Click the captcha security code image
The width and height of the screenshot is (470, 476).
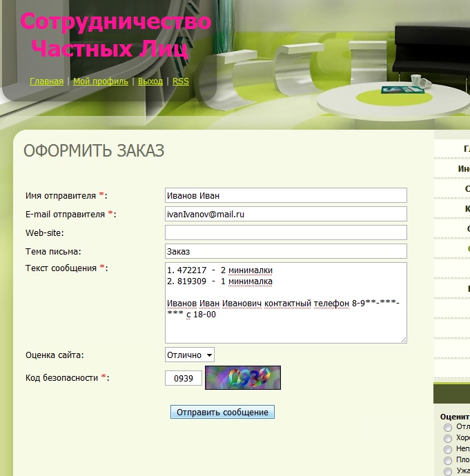(x=242, y=377)
